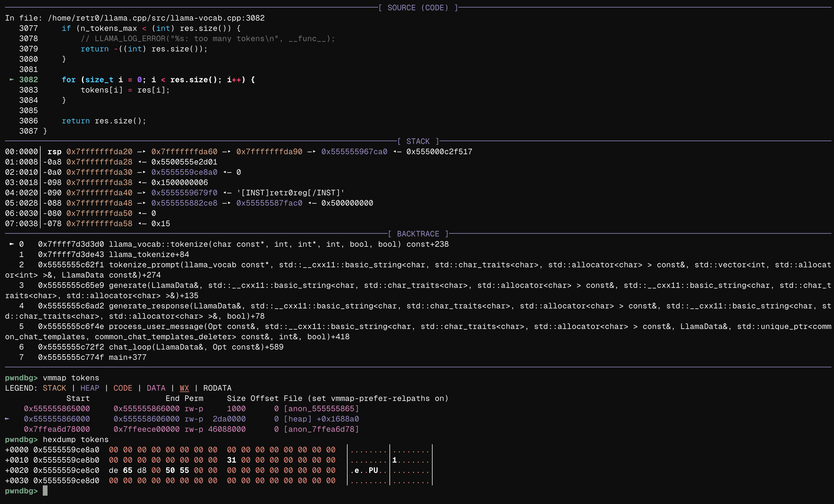Click the frame 0 arrow in backtrace
This screenshot has width=834, height=504.
[11, 244]
